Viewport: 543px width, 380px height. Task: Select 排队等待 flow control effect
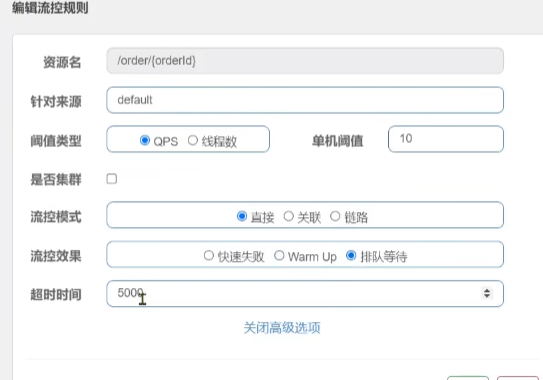[351, 256]
